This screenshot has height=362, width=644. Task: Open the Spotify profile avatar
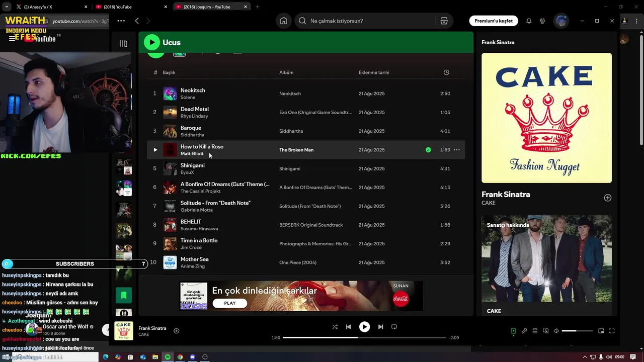(561, 21)
